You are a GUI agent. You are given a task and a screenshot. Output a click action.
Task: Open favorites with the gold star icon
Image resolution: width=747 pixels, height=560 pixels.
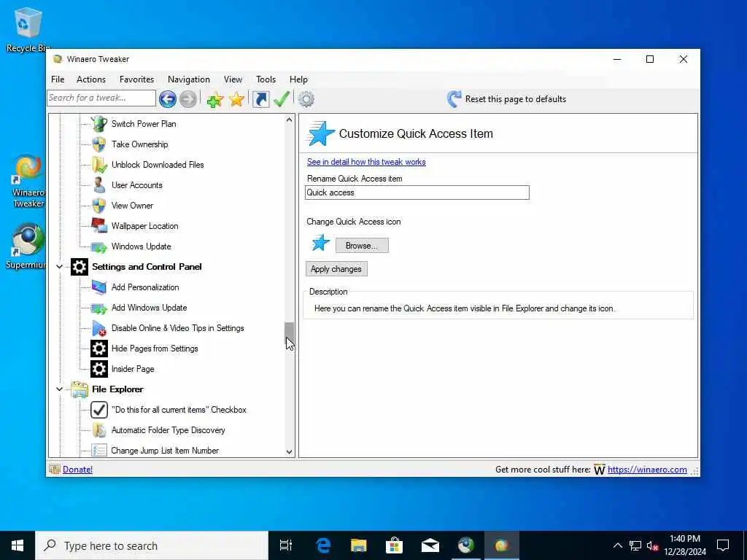click(x=236, y=99)
